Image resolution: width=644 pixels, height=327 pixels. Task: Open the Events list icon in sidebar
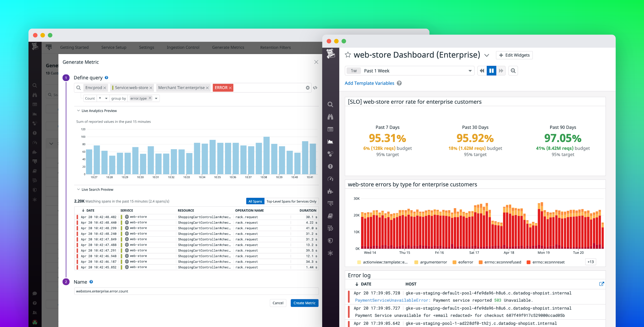click(x=330, y=129)
